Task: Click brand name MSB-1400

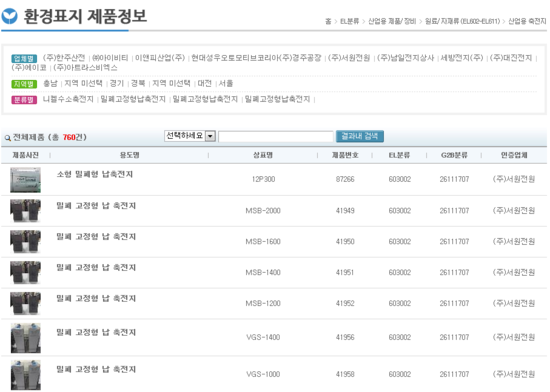Action: (263, 272)
